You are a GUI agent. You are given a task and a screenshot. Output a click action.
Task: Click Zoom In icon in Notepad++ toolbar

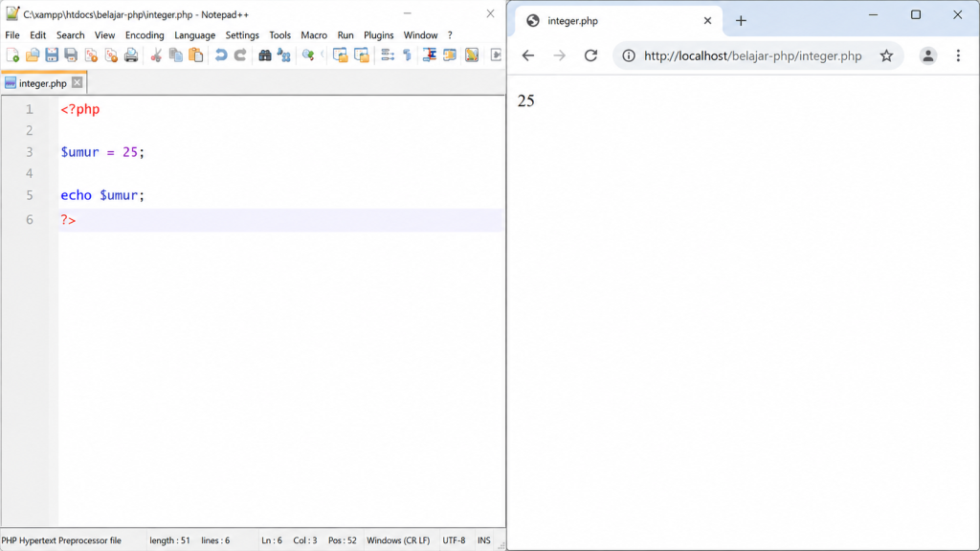click(309, 55)
